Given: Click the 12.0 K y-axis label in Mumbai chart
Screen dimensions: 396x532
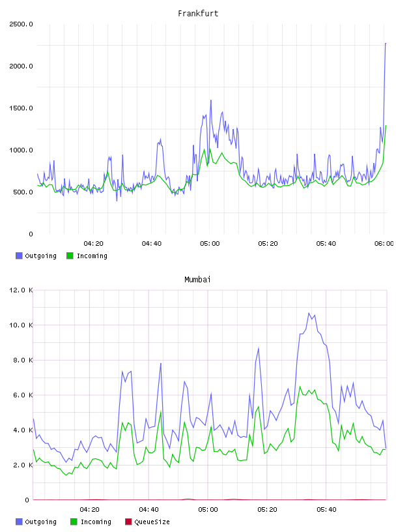Looking at the screenshot, I should (x=21, y=290).
